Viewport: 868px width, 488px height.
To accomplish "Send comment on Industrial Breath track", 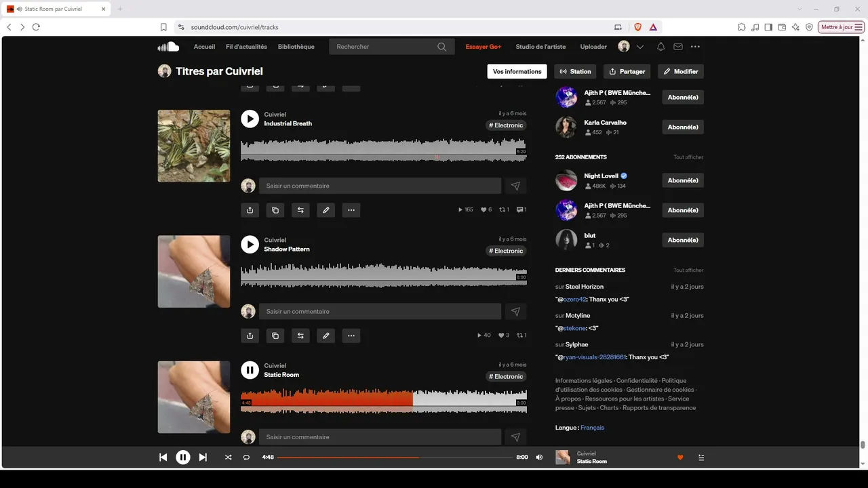I will point(515,186).
